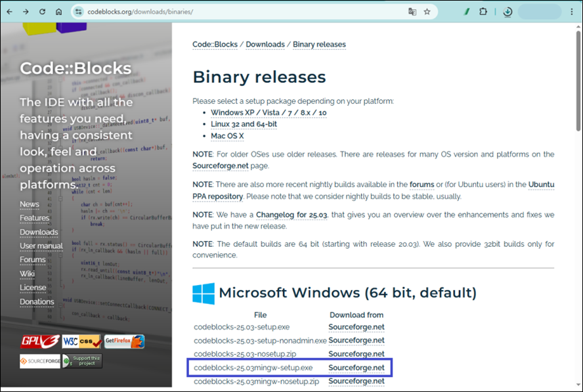The width and height of the screenshot is (583, 392).
Task: Click the Binary releases heading
Action: pos(259,77)
